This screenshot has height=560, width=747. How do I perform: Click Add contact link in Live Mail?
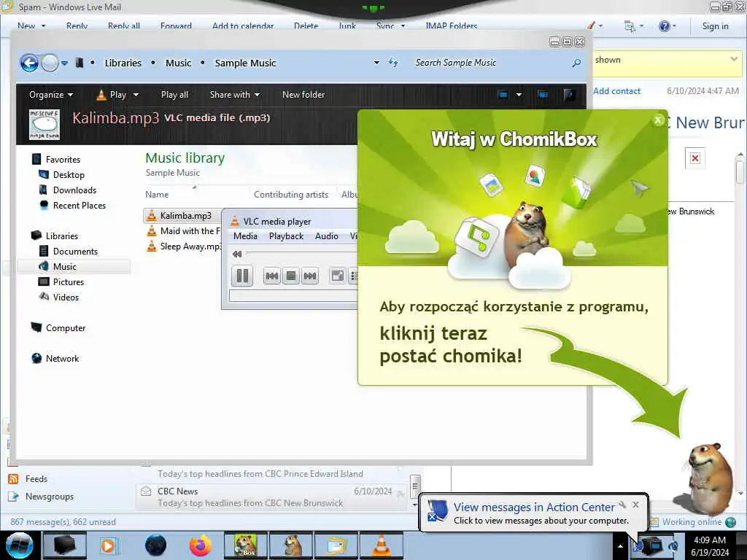click(617, 91)
